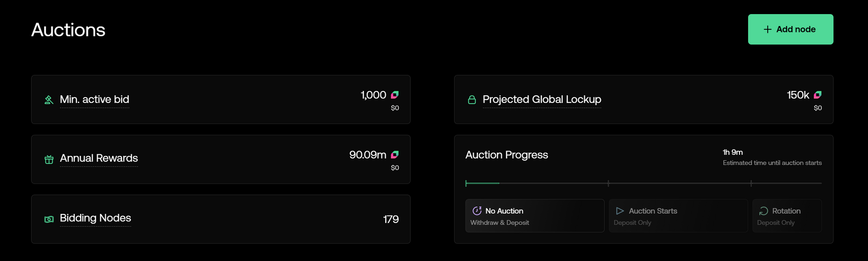Image resolution: width=868 pixels, height=261 pixels.
Task: Click the token icon next to 150k
Action: (x=818, y=95)
